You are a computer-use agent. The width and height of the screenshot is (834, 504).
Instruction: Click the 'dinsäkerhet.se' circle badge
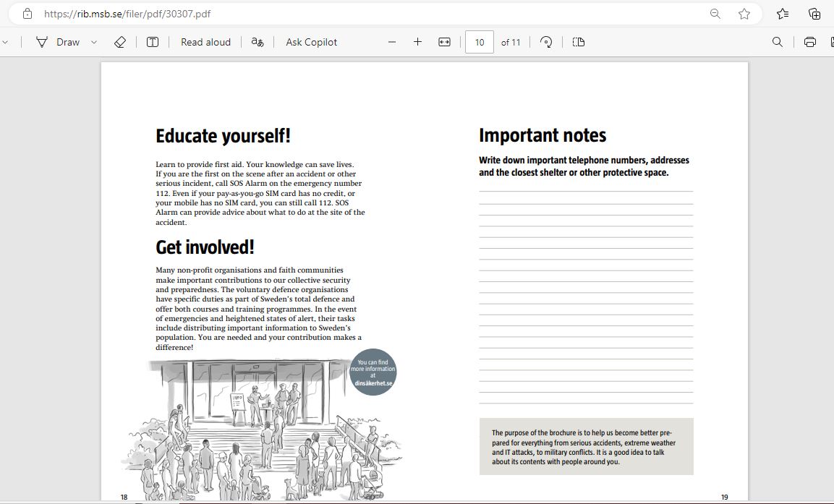click(373, 372)
